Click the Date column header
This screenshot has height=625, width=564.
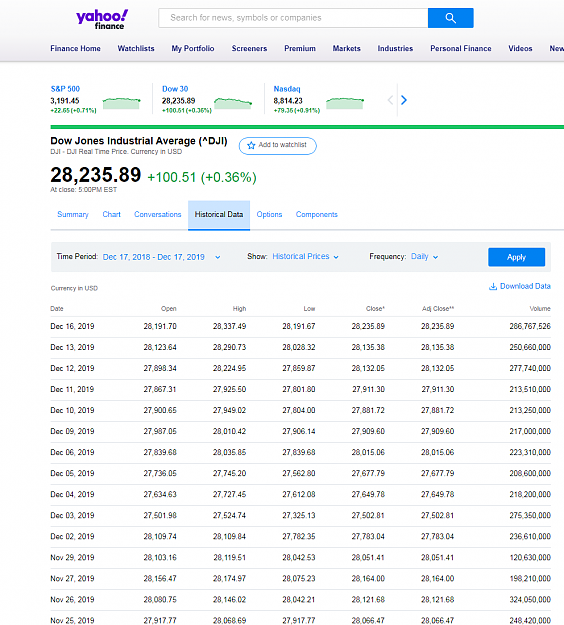point(57,309)
